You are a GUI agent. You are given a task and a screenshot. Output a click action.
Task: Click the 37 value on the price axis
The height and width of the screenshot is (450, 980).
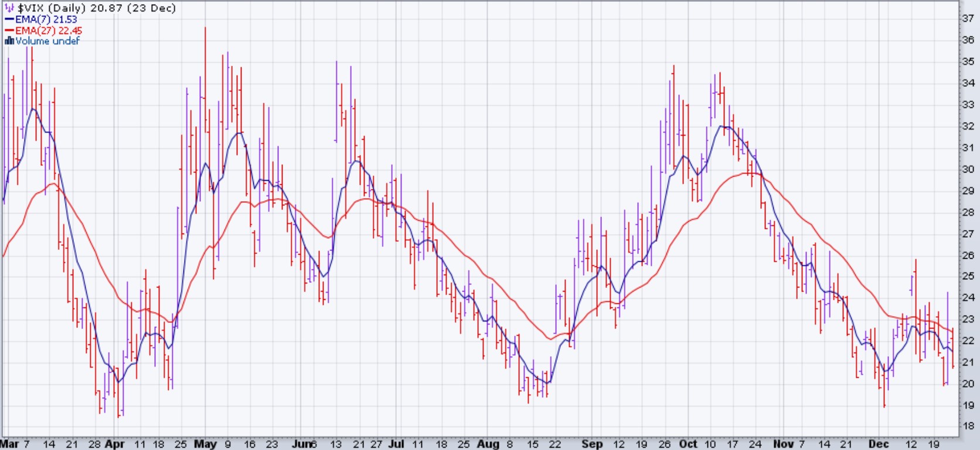pos(968,18)
